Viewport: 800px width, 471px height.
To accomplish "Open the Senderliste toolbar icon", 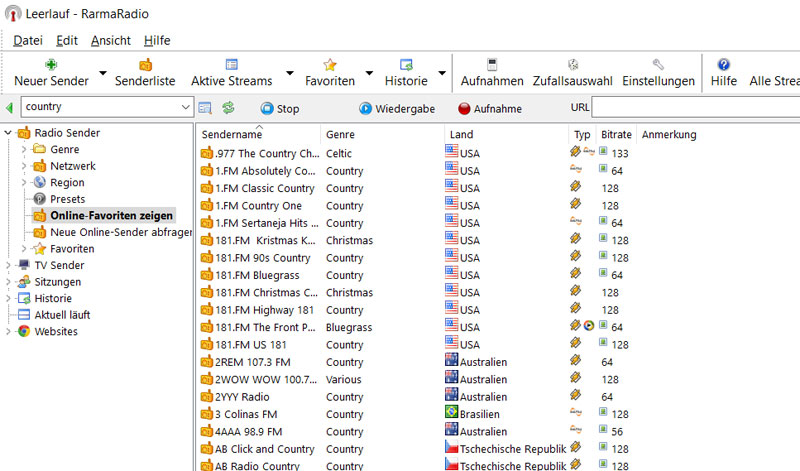I will coord(145,65).
